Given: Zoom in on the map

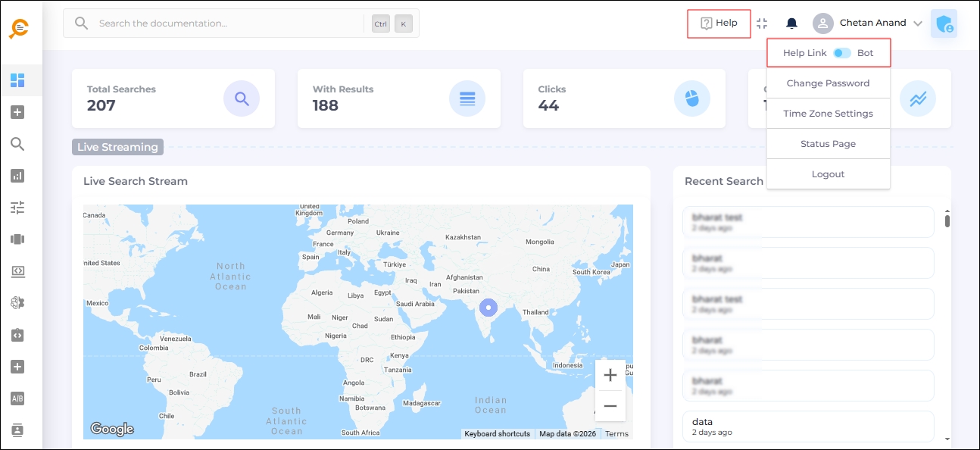Looking at the screenshot, I should click(x=610, y=375).
